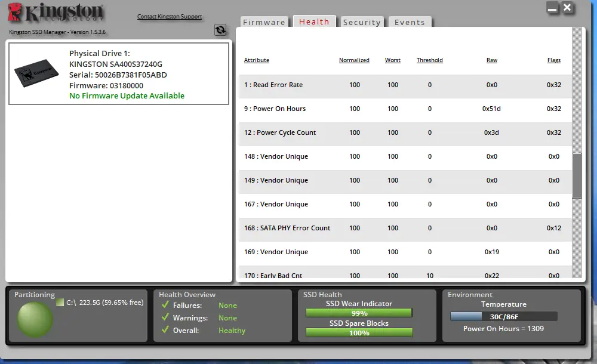Click the Flags column header
597x364 pixels.
(x=554, y=60)
